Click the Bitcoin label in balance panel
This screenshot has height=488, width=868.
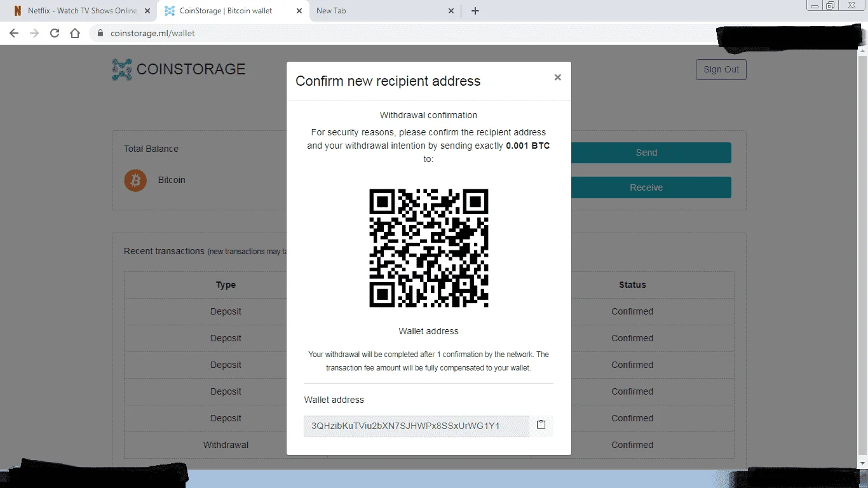[172, 180]
